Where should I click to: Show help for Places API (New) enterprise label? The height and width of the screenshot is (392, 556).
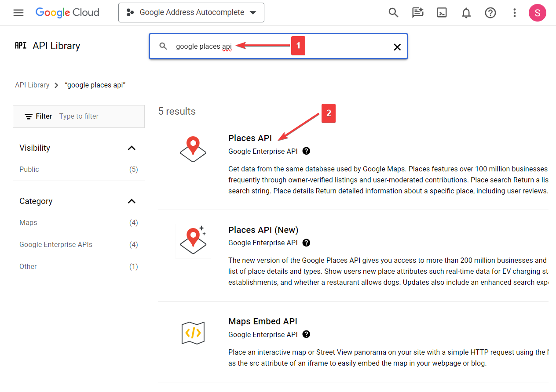click(307, 243)
